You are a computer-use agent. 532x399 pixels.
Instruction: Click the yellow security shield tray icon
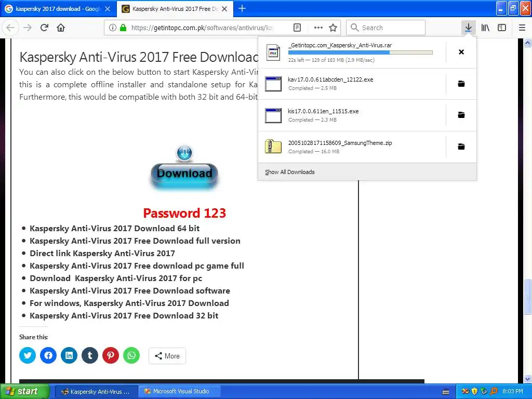474,392
